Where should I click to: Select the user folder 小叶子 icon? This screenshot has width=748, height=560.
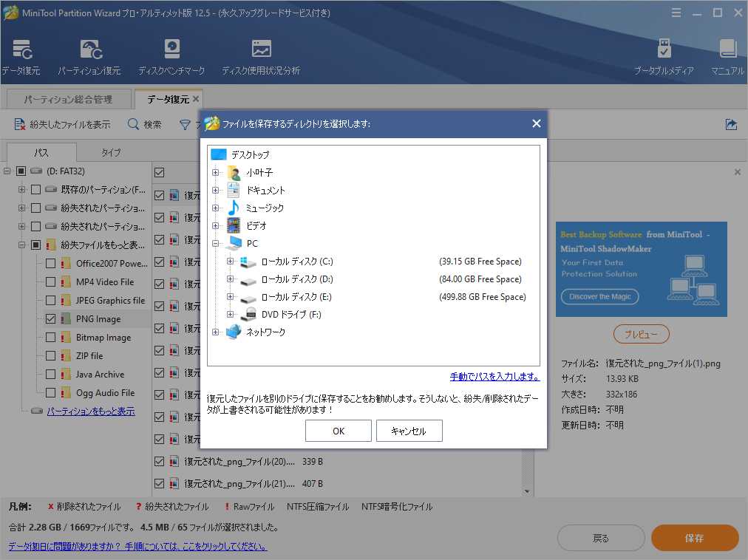coord(234,173)
